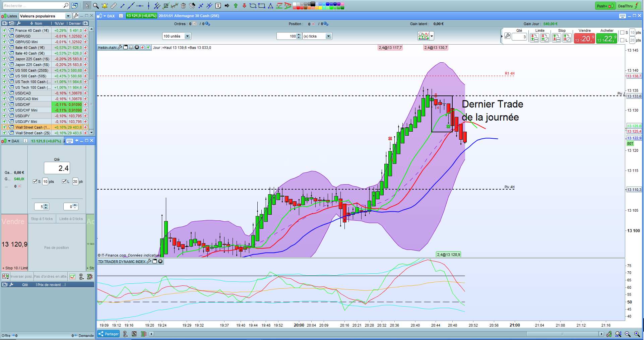Enable the S stop checkbox in top order bar
Viewport: 644px width, 340px height.
tap(622, 32)
